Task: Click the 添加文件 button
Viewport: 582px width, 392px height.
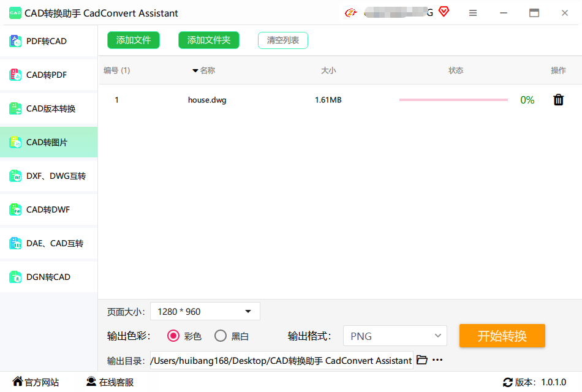Action: pyautogui.click(x=133, y=40)
